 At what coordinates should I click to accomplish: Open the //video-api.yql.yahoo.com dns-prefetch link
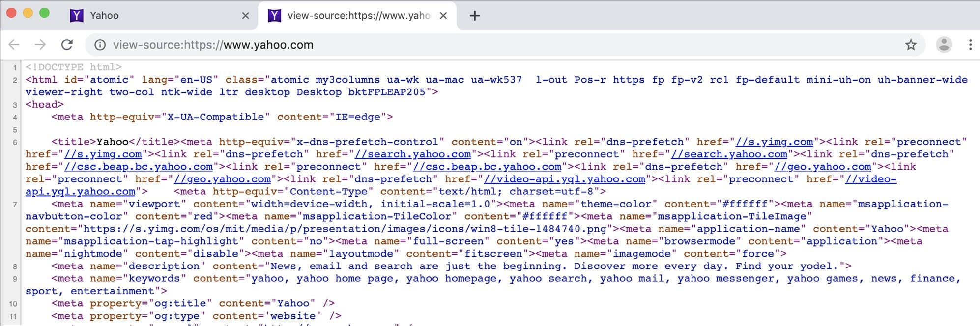click(564, 179)
